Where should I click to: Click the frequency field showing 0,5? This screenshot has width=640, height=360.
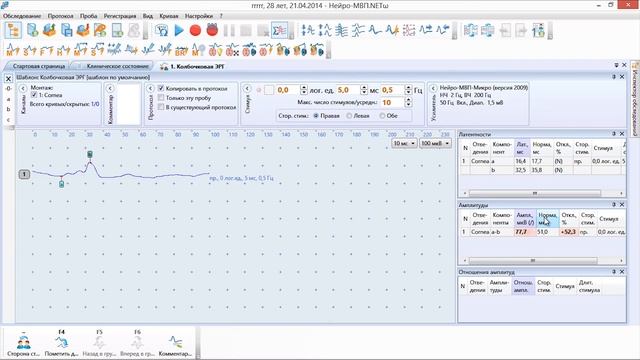(x=393, y=90)
